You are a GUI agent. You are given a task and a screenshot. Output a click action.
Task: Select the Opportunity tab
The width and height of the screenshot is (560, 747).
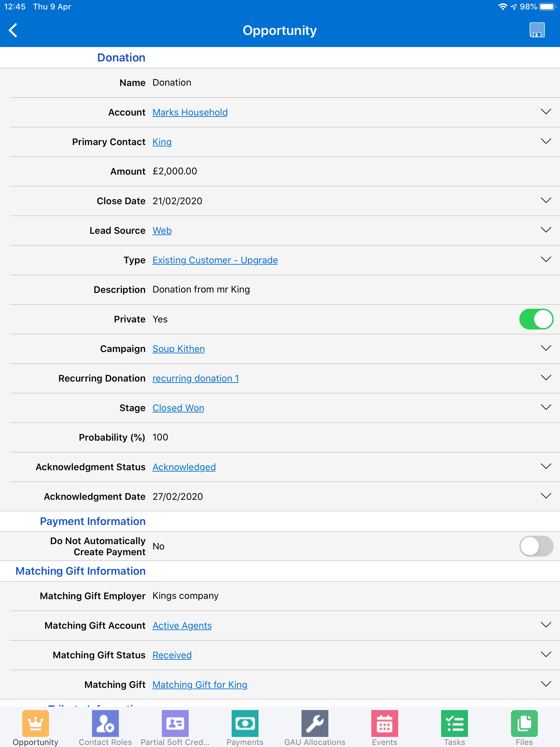pos(36,728)
